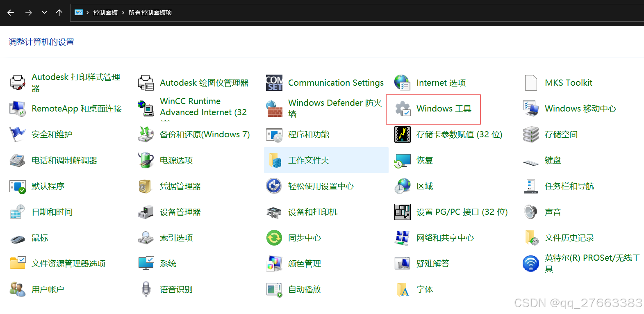
Task: Click the 默认程序 icon
Action: pos(18,186)
